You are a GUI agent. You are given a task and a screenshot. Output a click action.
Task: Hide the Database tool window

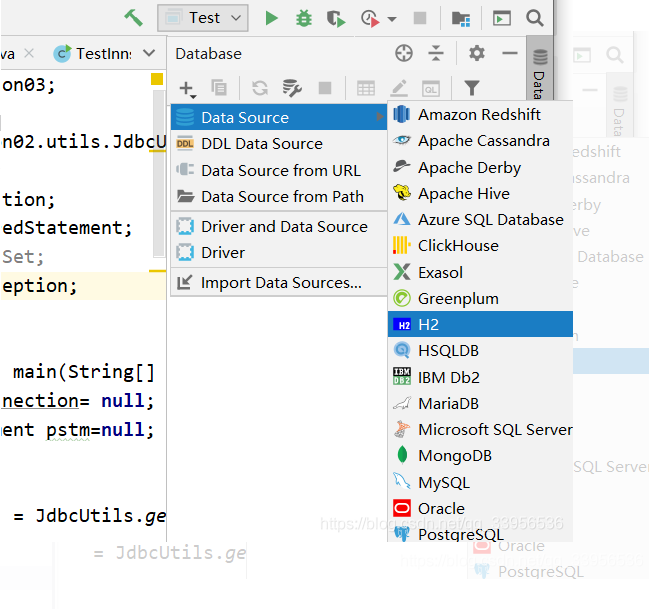tap(510, 54)
